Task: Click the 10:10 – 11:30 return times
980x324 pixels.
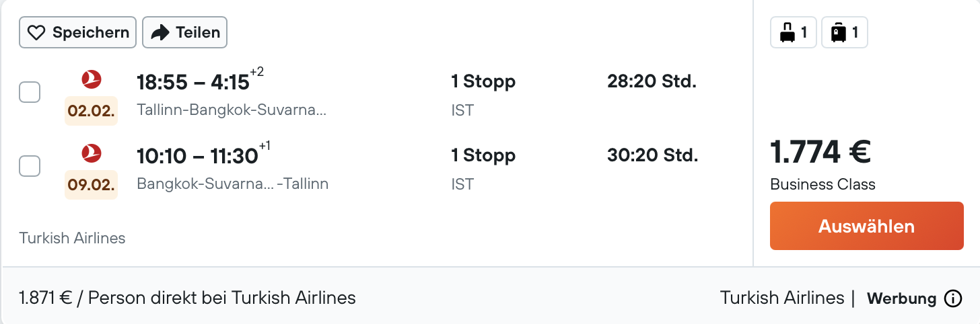Action: pyautogui.click(x=197, y=157)
